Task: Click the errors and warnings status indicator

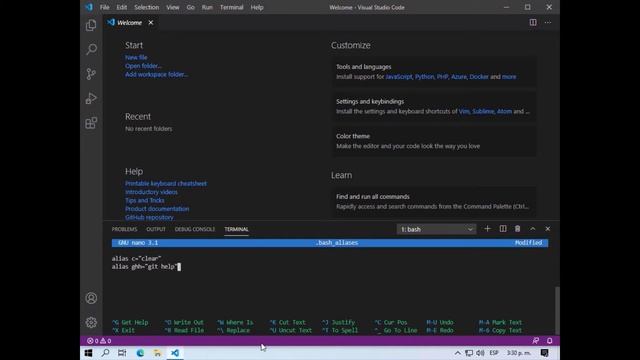Action: click(x=99, y=341)
